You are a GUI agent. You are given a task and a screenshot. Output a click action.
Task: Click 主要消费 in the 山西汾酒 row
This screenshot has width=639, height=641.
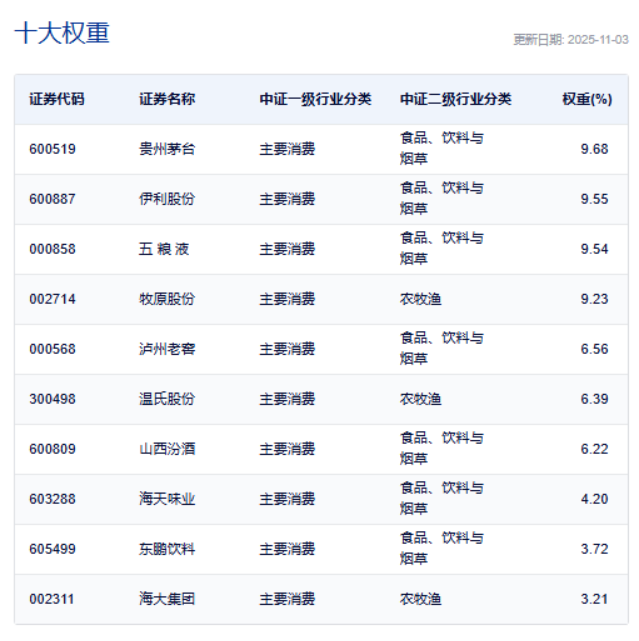tap(287, 449)
